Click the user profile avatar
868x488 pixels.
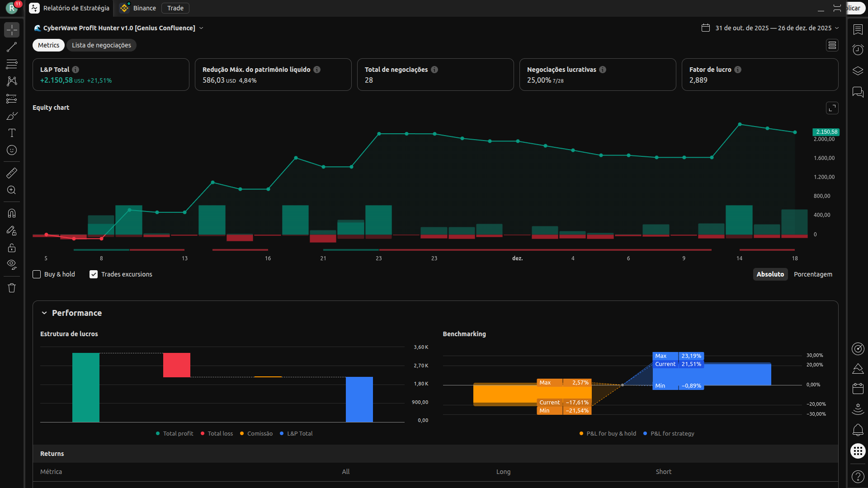tap(12, 8)
